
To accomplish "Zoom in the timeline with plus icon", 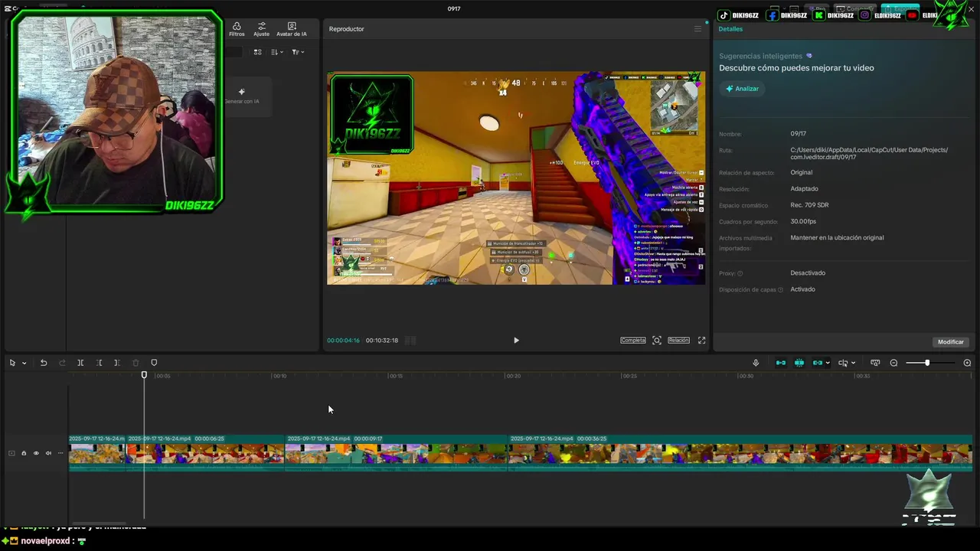I will (967, 363).
